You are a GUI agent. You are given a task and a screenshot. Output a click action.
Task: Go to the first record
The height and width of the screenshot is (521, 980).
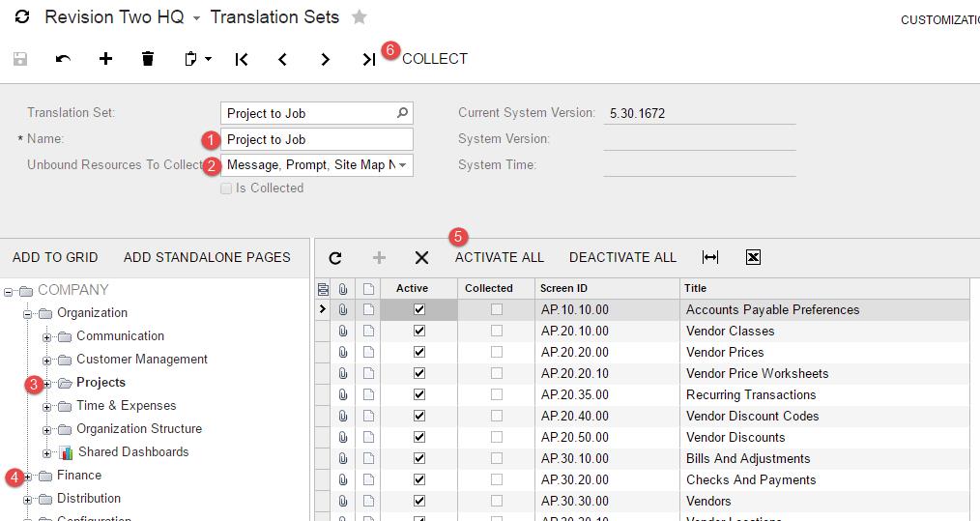tap(242, 59)
